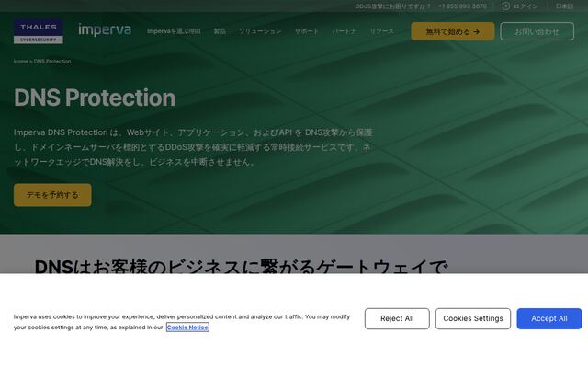588x368 pixels.
Task: Open the Cookie Notice link
Action: 187,328
